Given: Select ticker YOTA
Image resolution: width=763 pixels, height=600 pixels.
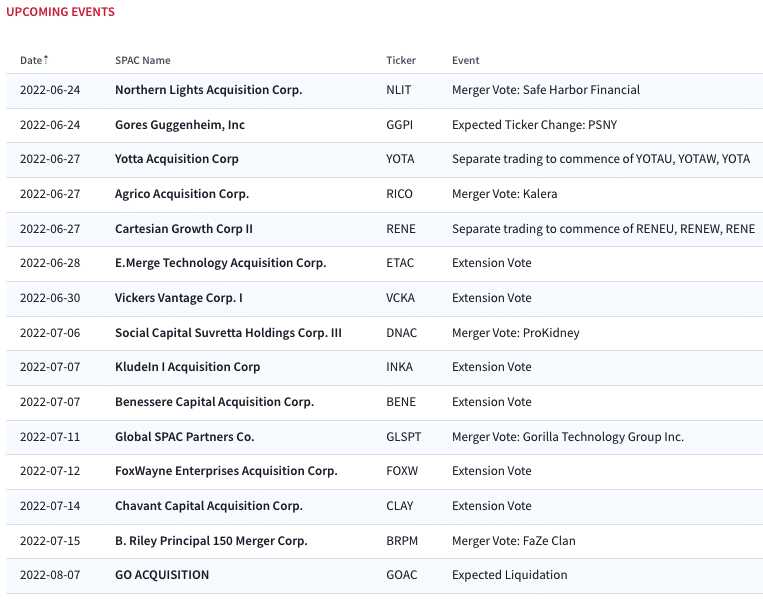Looking at the screenshot, I should coord(400,159).
